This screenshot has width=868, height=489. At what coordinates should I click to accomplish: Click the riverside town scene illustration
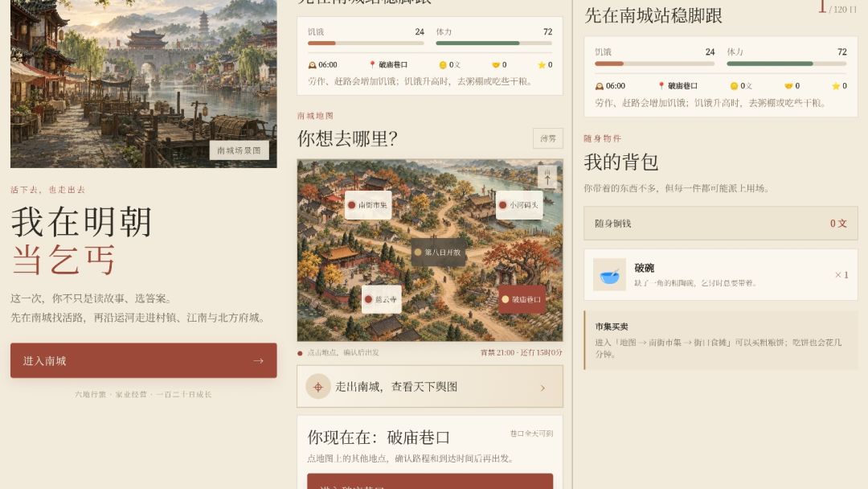[x=143, y=84]
